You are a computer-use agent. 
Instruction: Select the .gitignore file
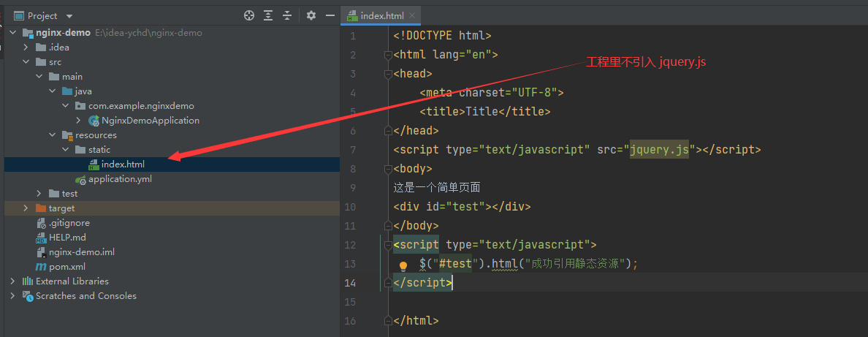click(x=69, y=223)
